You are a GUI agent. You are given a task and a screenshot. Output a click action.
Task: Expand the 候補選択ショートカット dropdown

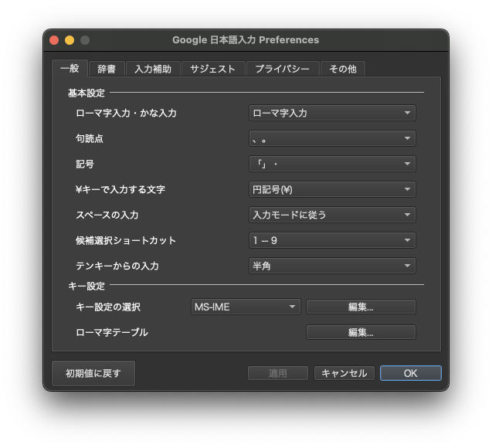332,240
